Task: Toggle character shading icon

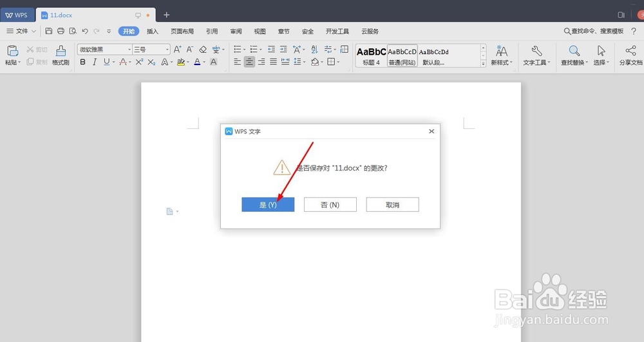Action: click(x=214, y=62)
